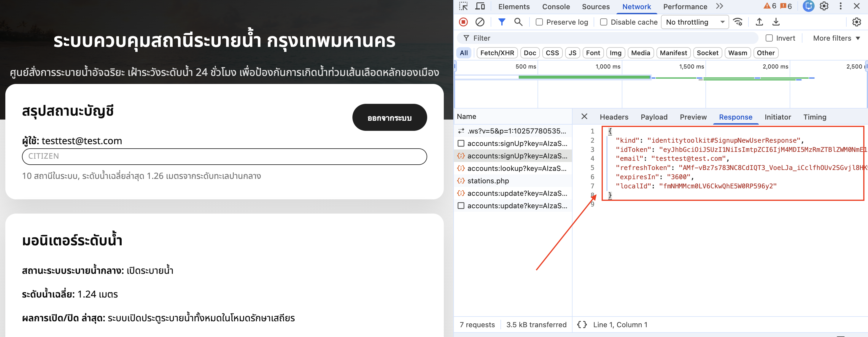Enable the Preserve log checkbox
868x337 pixels.
[539, 22]
